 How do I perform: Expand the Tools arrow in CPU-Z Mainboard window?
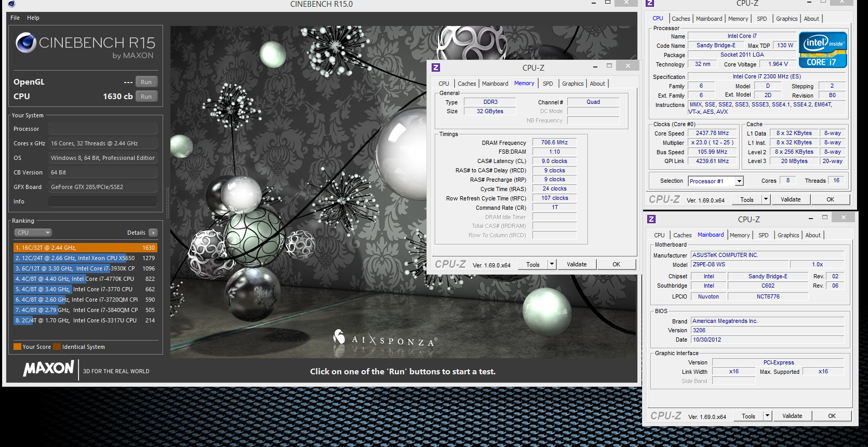767,416
